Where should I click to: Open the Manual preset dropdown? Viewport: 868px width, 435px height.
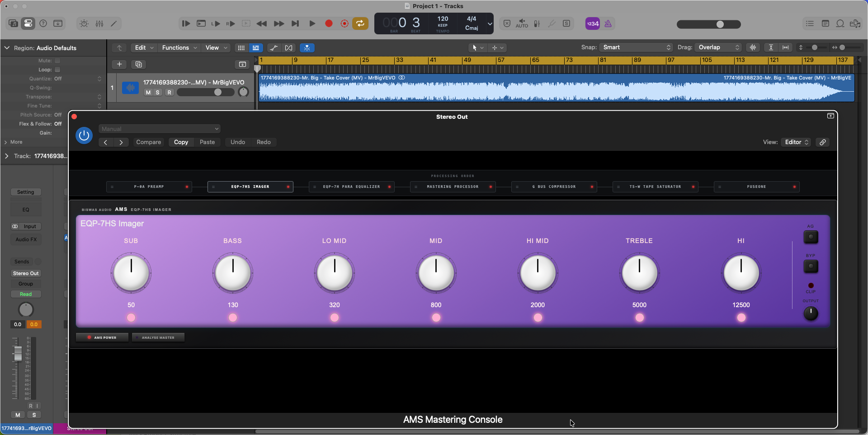(x=160, y=129)
